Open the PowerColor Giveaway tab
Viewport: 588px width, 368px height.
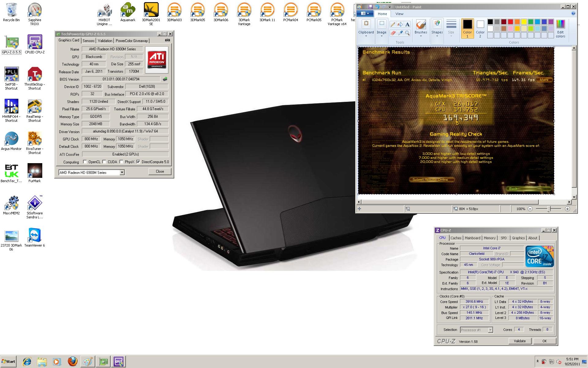pos(132,40)
